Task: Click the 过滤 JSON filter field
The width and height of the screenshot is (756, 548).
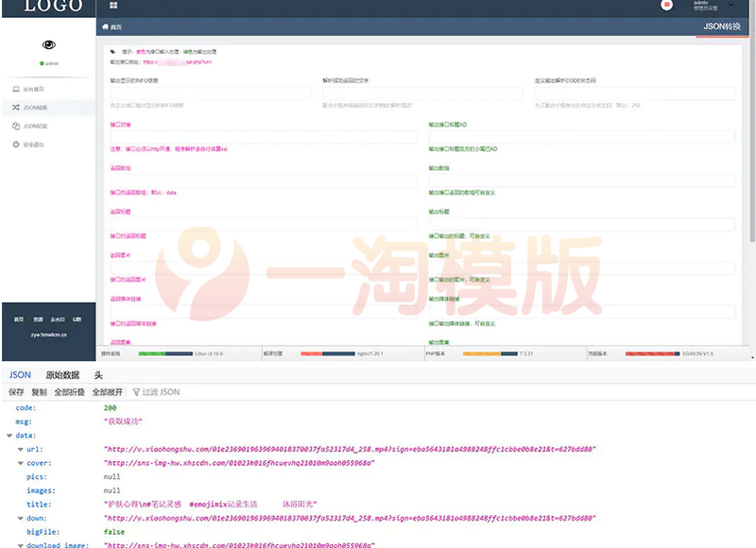Action: pos(161,392)
